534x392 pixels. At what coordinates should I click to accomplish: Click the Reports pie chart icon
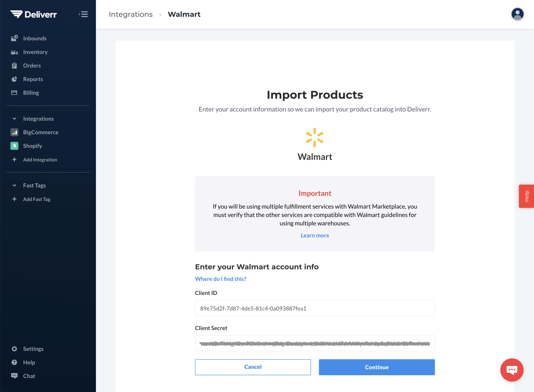point(14,79)
